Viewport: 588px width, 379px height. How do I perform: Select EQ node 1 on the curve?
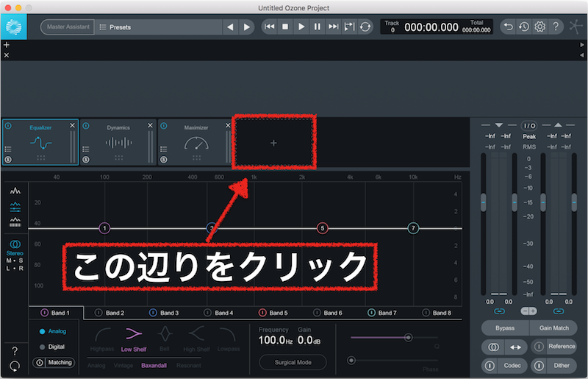(x=104, y=228)
